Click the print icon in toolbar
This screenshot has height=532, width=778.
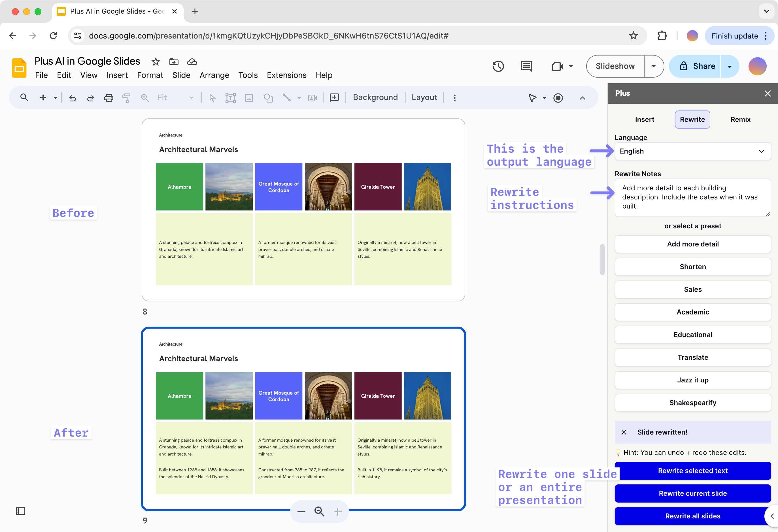(x=109, y=98)
